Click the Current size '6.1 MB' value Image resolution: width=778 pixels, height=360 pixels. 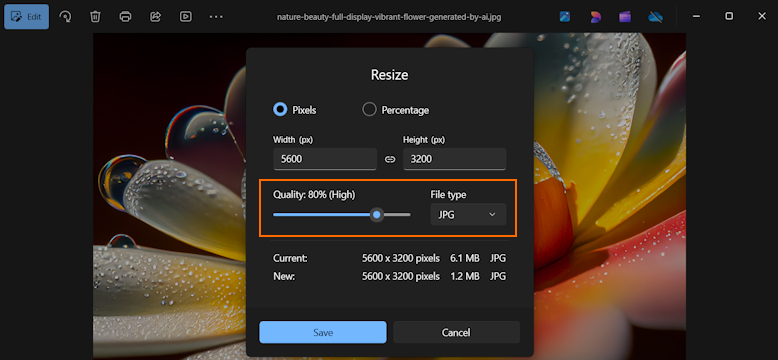point(465,258)
